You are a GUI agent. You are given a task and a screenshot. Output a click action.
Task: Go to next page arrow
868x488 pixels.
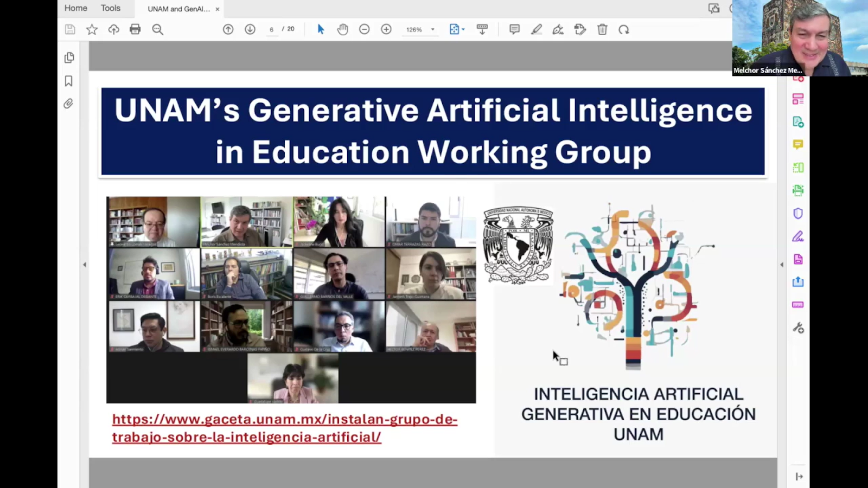[250, 29]
